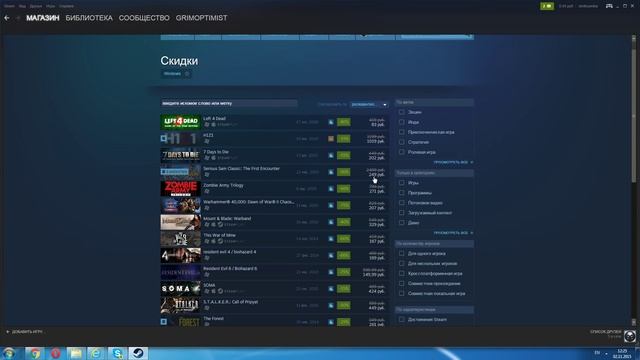This screenshot has width=640, height=360.
Task: Expand 'Просмотреть все' under tag filters
Action: coord(453,162)
